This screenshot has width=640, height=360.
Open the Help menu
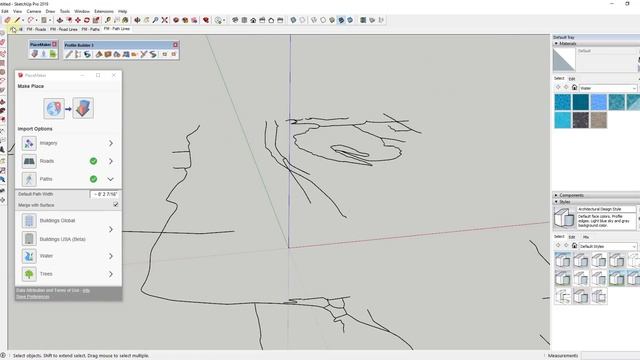[122, 11]
